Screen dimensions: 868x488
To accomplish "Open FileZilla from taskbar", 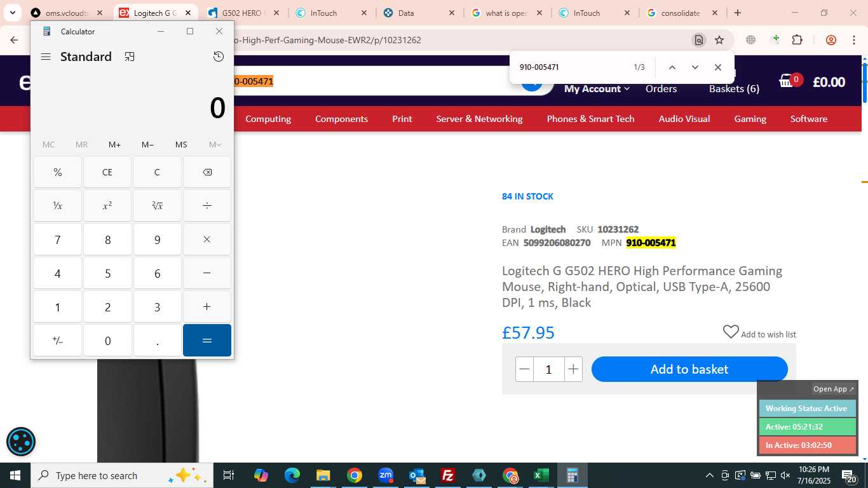I will [447, 475].
